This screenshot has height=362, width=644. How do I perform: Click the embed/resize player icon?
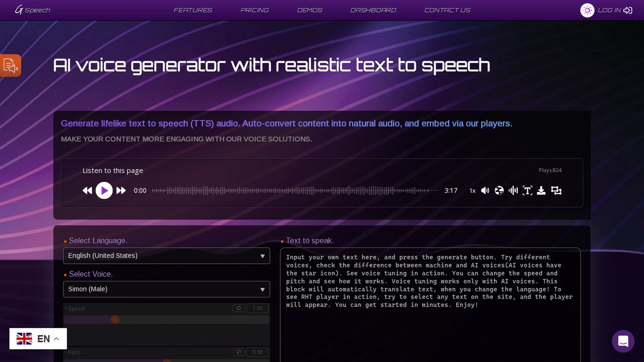pos(556,190)
